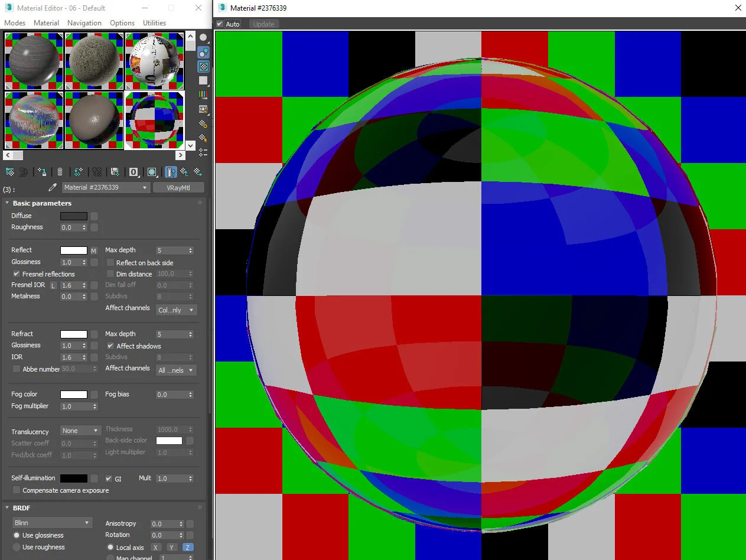Open the Refract Affect channels dropdown

click(177, 370)
